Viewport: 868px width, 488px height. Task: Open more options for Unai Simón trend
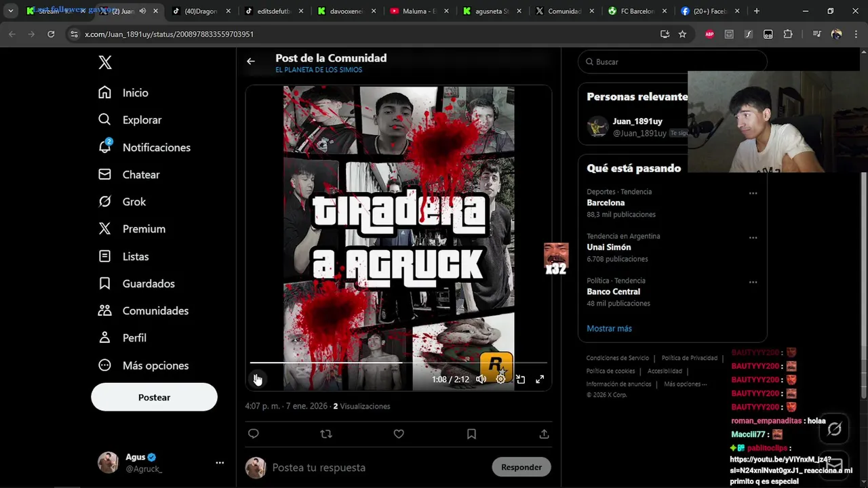753,238
